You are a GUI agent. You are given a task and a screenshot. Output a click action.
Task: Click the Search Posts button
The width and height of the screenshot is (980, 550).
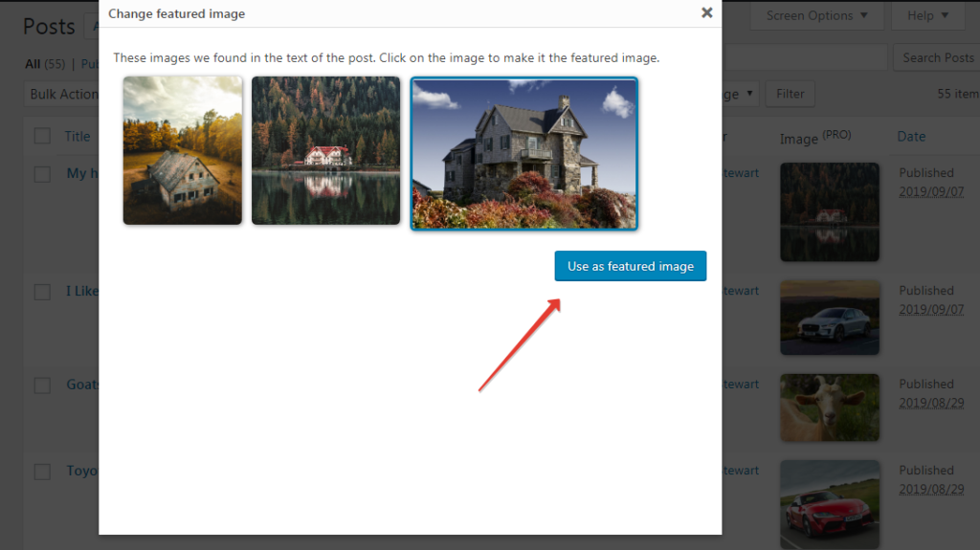tap(938, 57)
